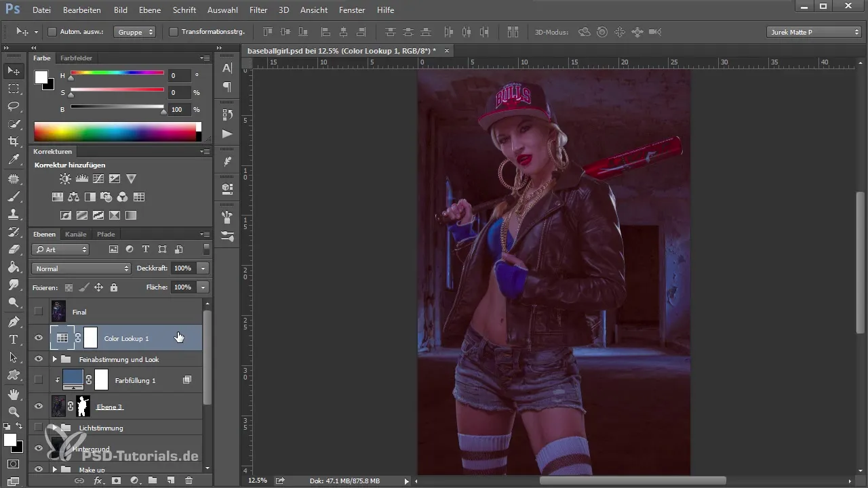This screenshot has width=868, height=488.
Task: Select the Pen tool
Action: pyautogui.click(x=14, y=321)
